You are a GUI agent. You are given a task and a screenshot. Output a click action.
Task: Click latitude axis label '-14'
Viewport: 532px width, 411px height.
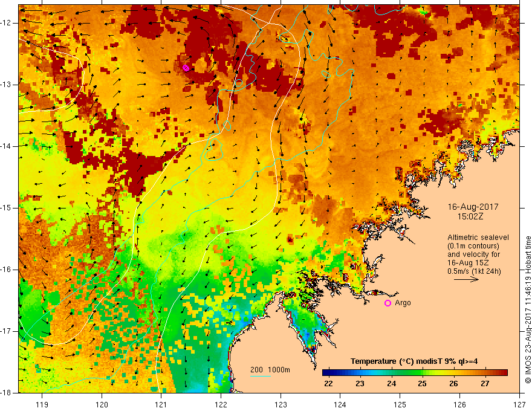pos(7,146)
